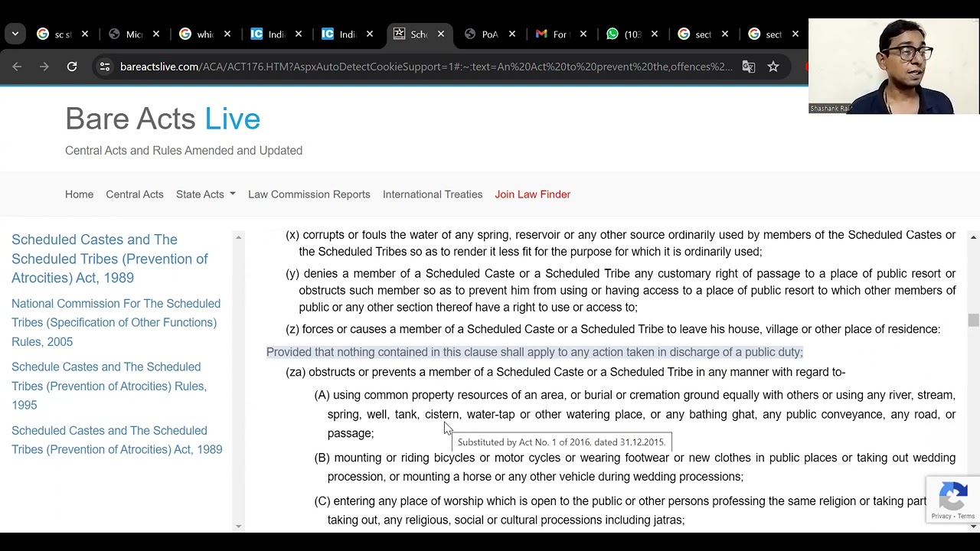The image size is (980, 551).
Task: View site information icon in address bar
Action: pos(105,67)
